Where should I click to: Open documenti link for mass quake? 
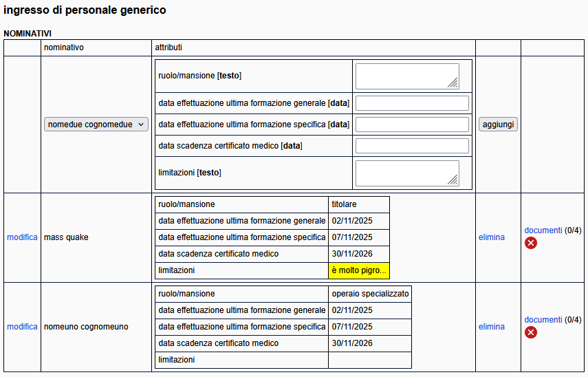[x=543, y=230]
